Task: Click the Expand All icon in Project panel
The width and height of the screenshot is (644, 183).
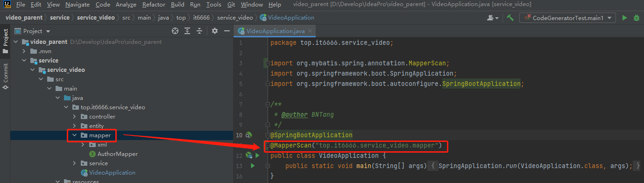Action: (x=187, y=31)
